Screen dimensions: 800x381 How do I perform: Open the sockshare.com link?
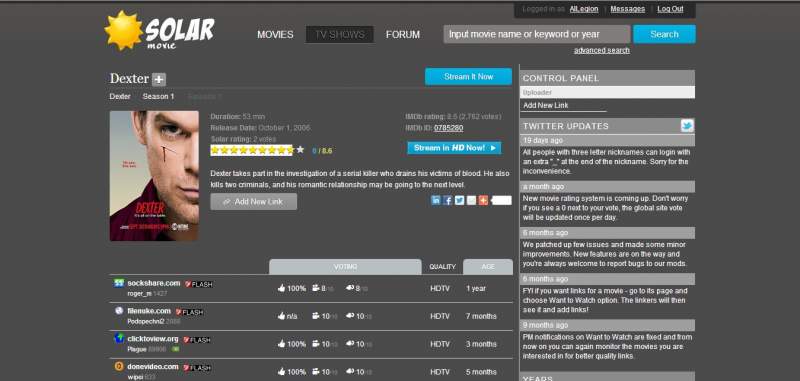point(154,283)
